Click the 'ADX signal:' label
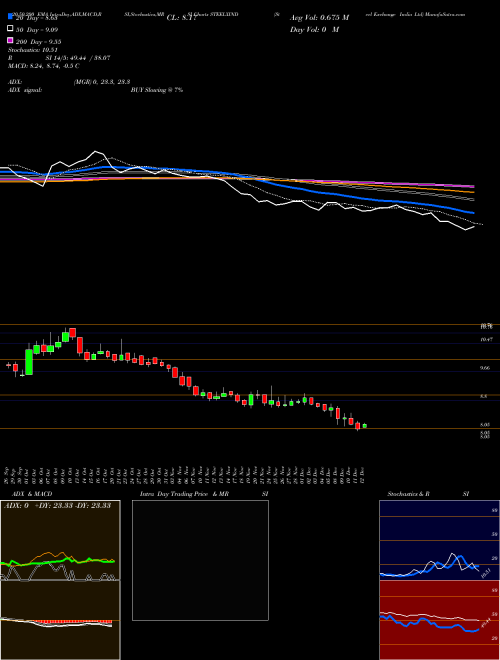 [25, 90]
